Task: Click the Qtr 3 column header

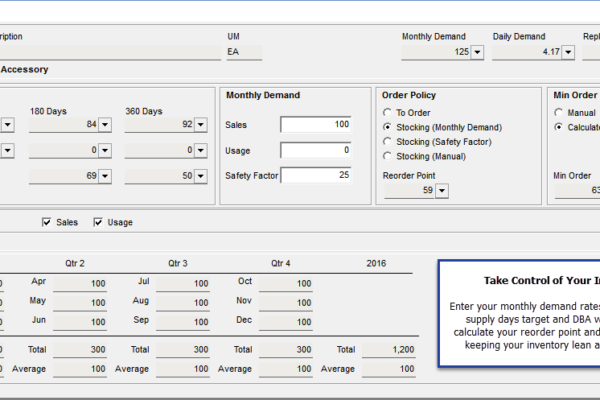Action: coord(178,263)
